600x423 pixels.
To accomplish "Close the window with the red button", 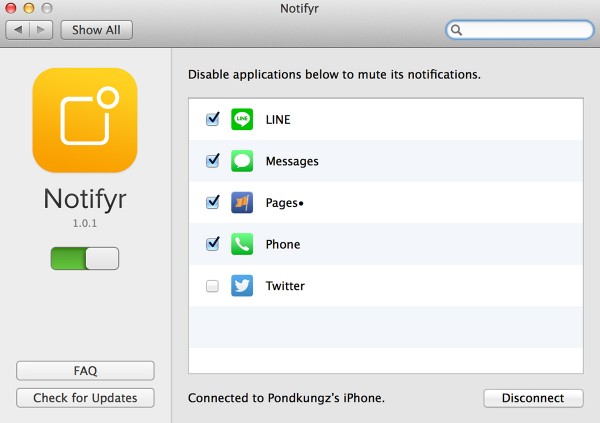I will point(11,8).
